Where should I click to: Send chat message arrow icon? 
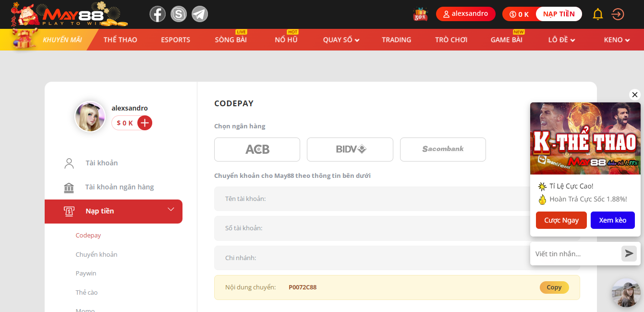coord(629,253)
